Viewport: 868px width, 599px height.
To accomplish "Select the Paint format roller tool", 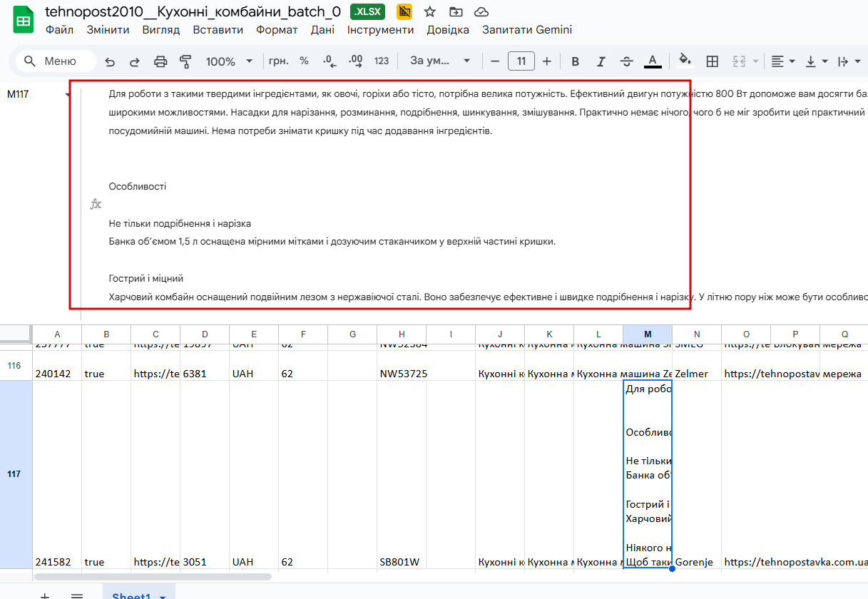I will coord(186,61).
